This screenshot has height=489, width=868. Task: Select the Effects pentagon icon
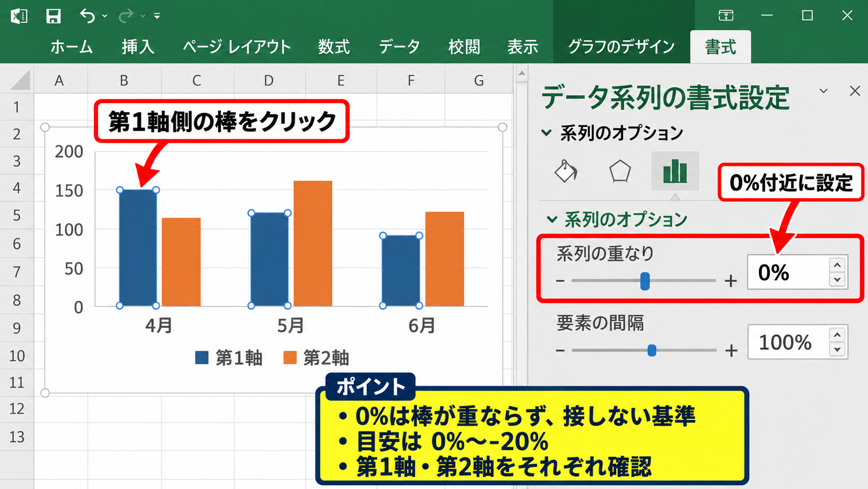point(620,171)
